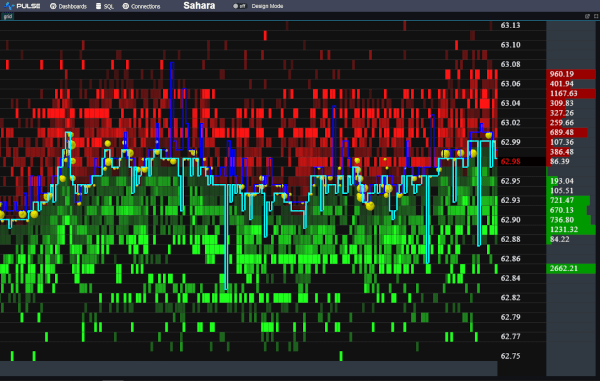Viewport: 600px width, 381px height.
Task: Select the 107.36 ask depth value
Action: tap(562, 142)
